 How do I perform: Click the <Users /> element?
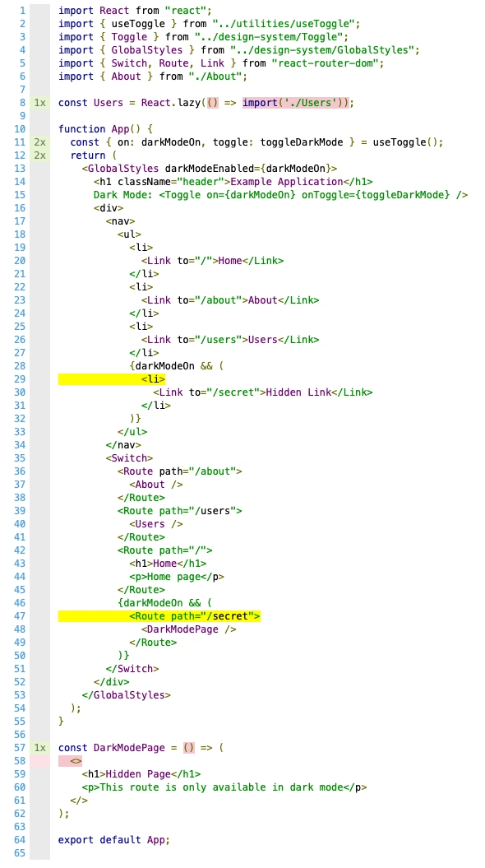coord(156,523)
